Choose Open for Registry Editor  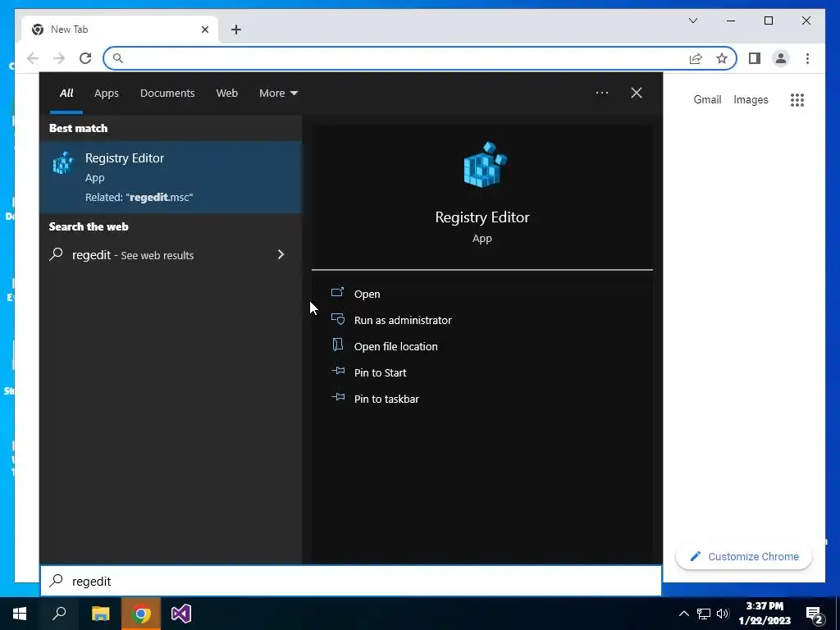(367, 294)
